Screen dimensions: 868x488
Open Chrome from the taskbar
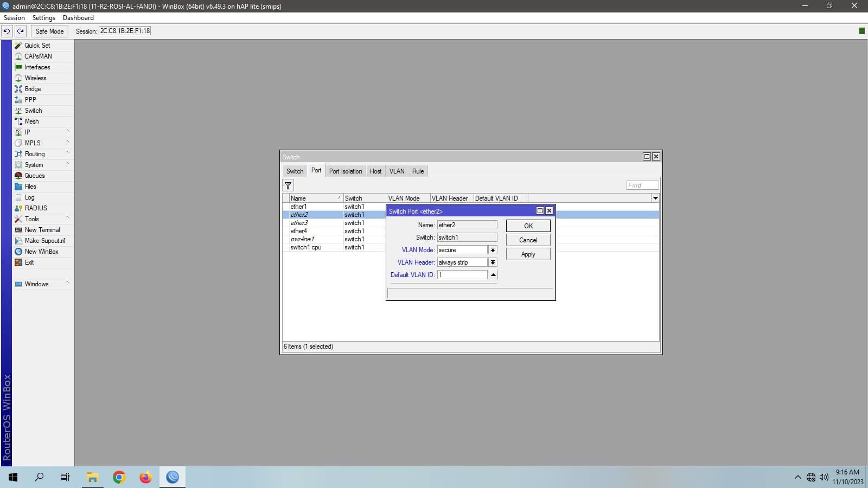pyautogui.click(x=119, y=477)
